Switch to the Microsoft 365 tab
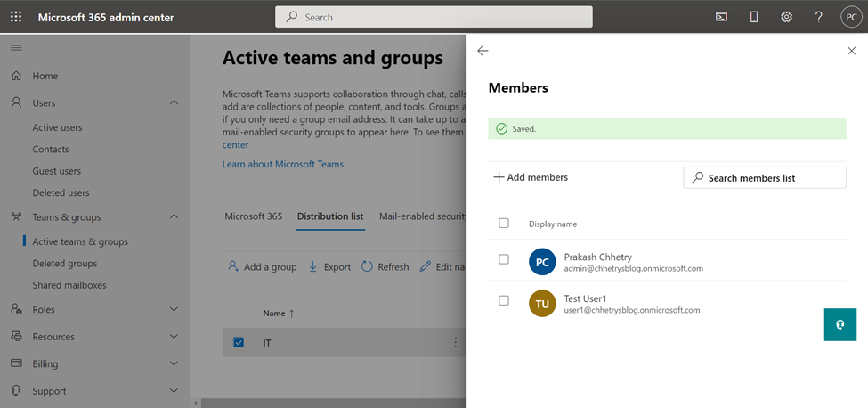Screen dimensions: 868x408 point(254,216)
